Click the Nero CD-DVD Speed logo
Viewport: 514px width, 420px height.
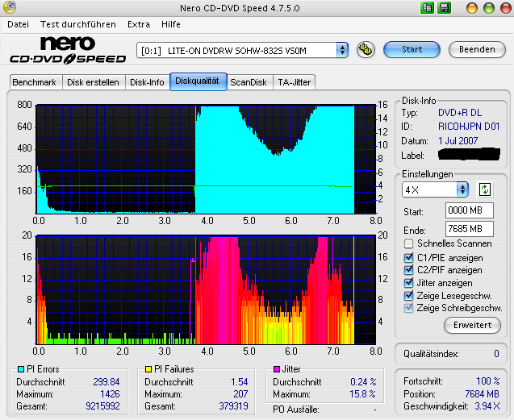68,49
